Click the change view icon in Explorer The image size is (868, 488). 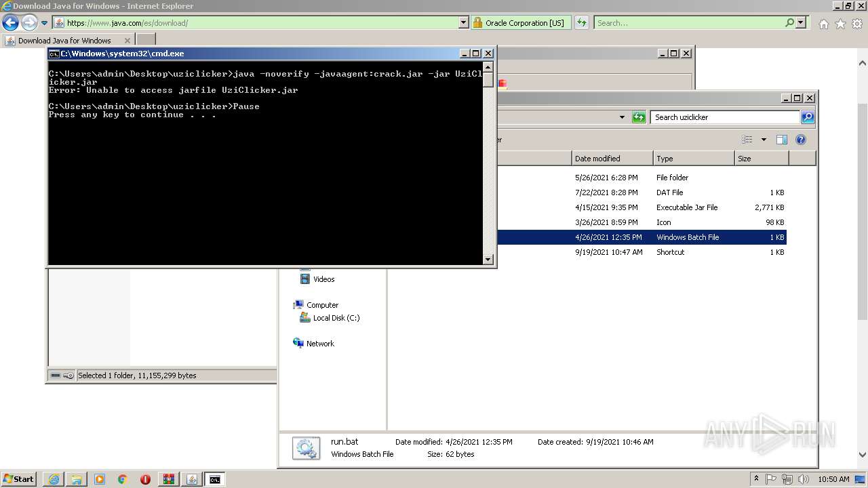tap(747, 140)
